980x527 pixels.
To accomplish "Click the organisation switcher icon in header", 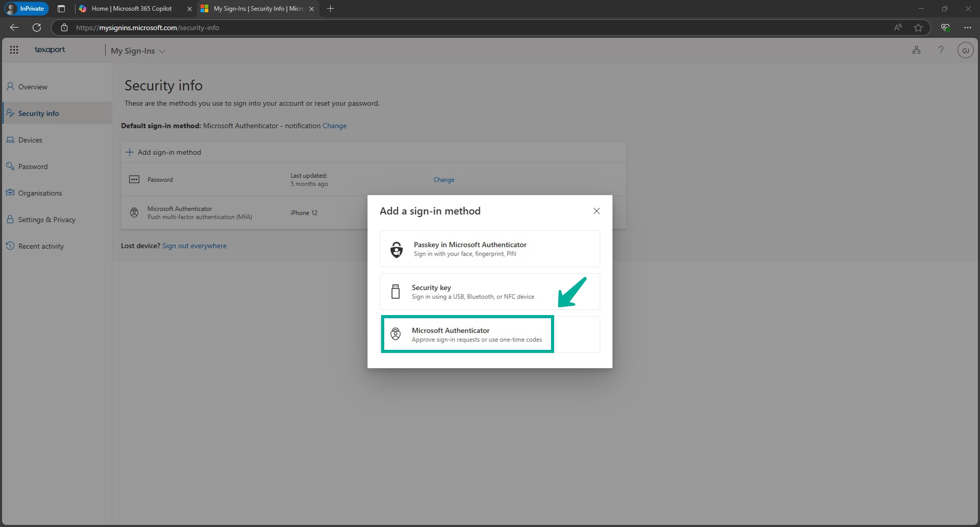I will 917,50.
